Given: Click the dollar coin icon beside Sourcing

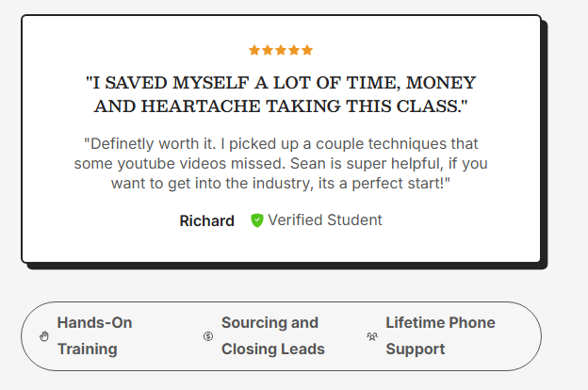Looking at the screenshot, I should pyautogui.click(x=208, y=336).
